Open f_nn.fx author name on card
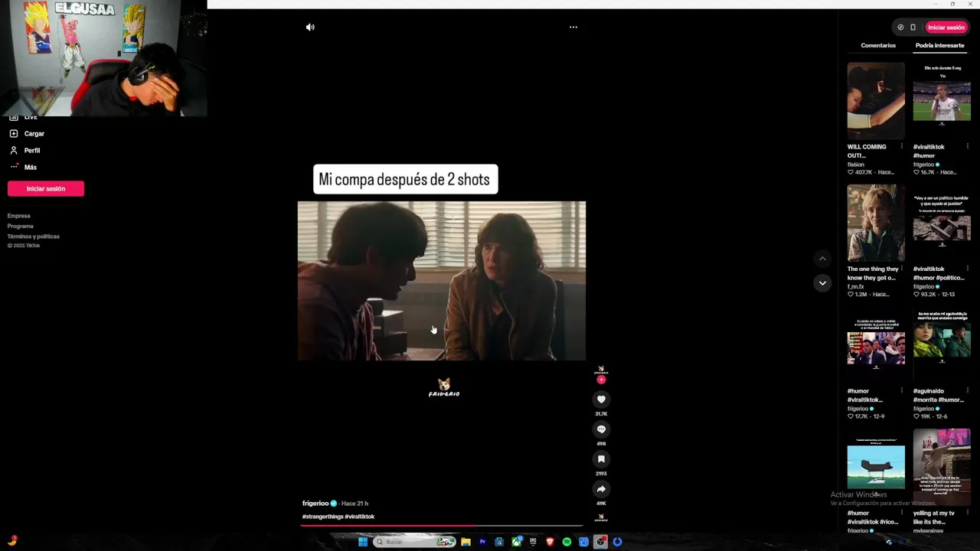 click(855, 286)
